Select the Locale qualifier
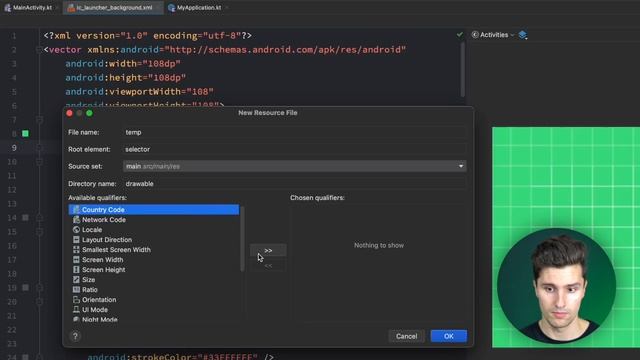Image resolution: width=640 pixels, height=360 pixels. point(154,229)
